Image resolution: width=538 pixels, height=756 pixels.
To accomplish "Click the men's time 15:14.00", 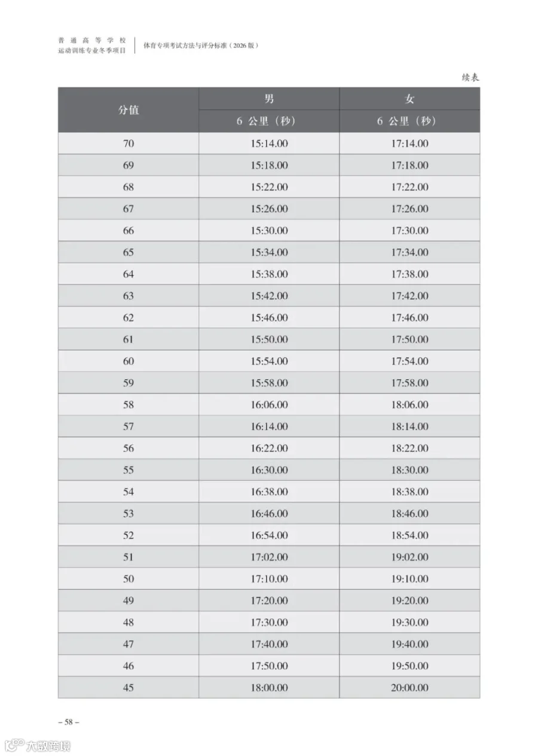I will pos(269,144).
